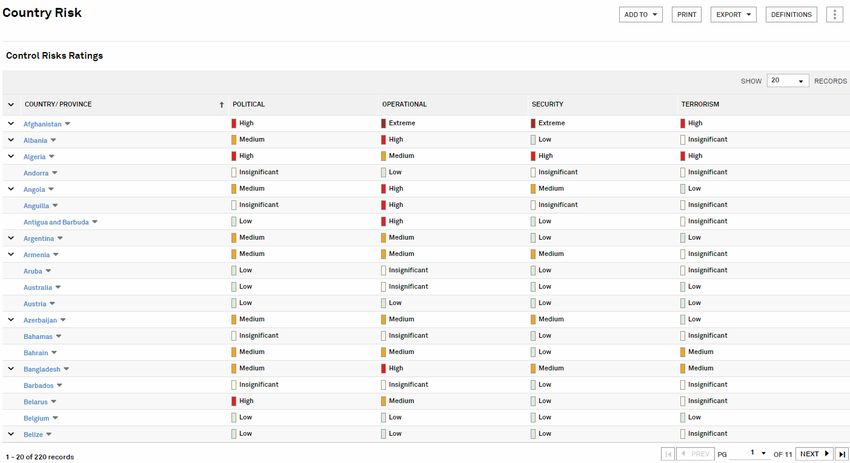Click the caret icon next to Argentina

[x=60, y=239]
